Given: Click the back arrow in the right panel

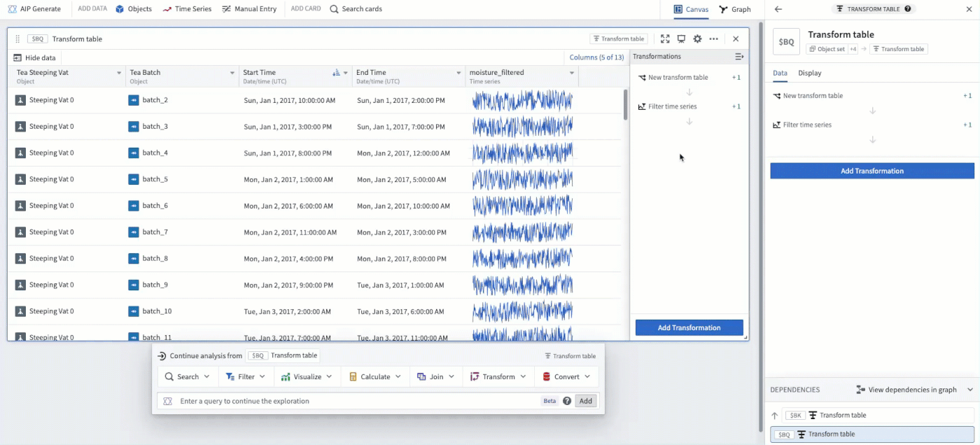Looking at the screenshot, I should pyautogui.click(x=778, y=9).
